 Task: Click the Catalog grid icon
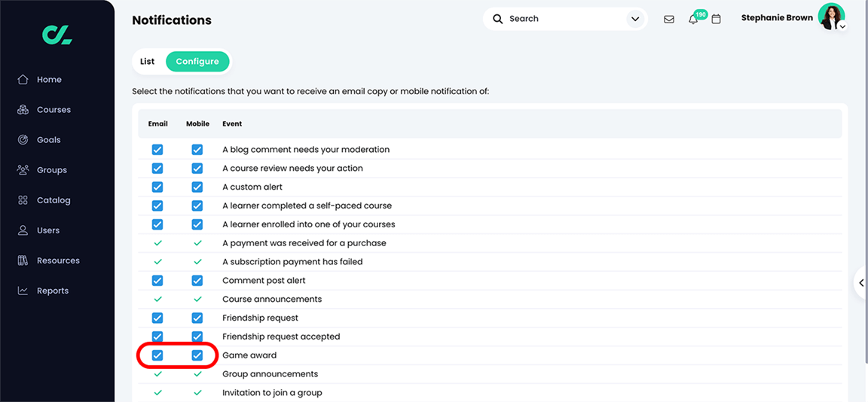23,200
